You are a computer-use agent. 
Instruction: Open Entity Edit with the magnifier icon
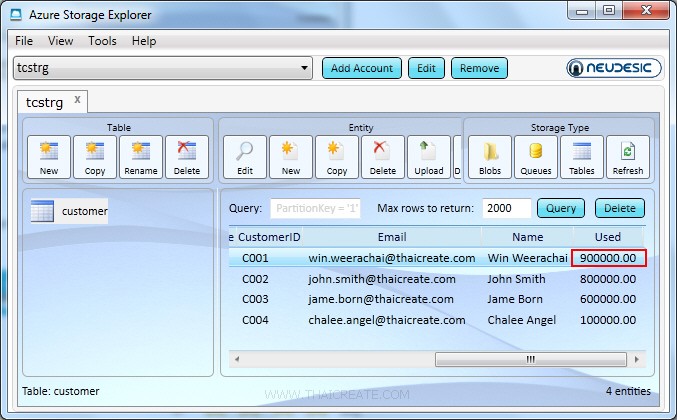[245, 157]
